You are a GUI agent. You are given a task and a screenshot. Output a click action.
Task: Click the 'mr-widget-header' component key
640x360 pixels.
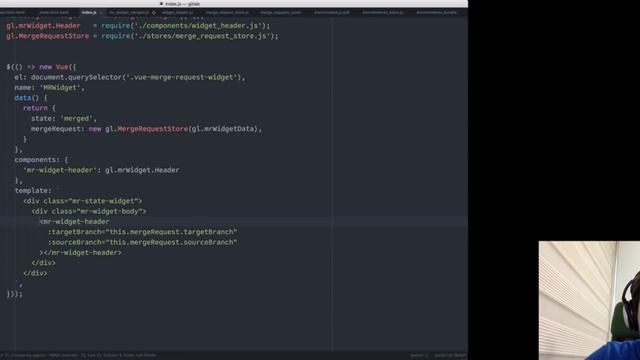pyautogui.click(x=60, y=170)
